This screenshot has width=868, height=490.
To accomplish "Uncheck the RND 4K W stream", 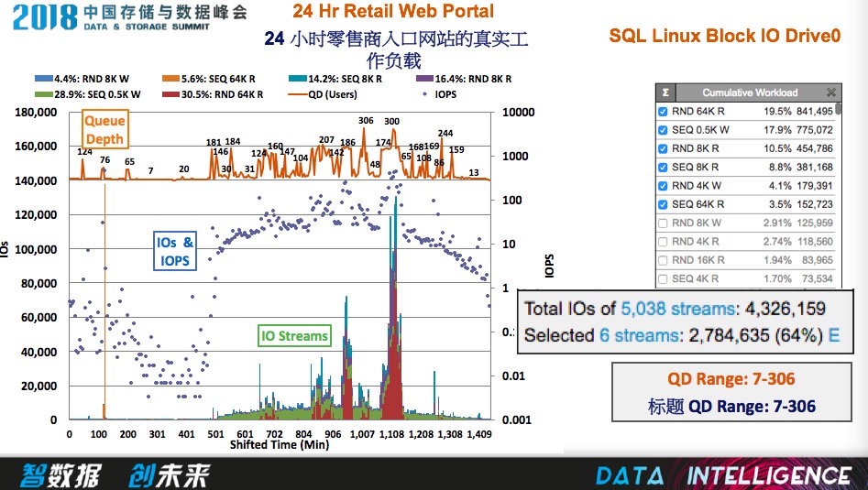I will (663, 186).
